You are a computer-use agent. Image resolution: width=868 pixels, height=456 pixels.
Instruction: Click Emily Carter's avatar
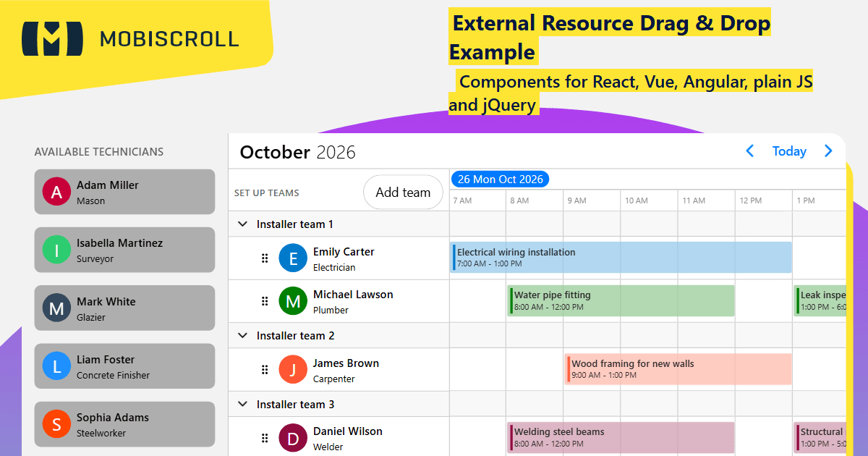293,258
